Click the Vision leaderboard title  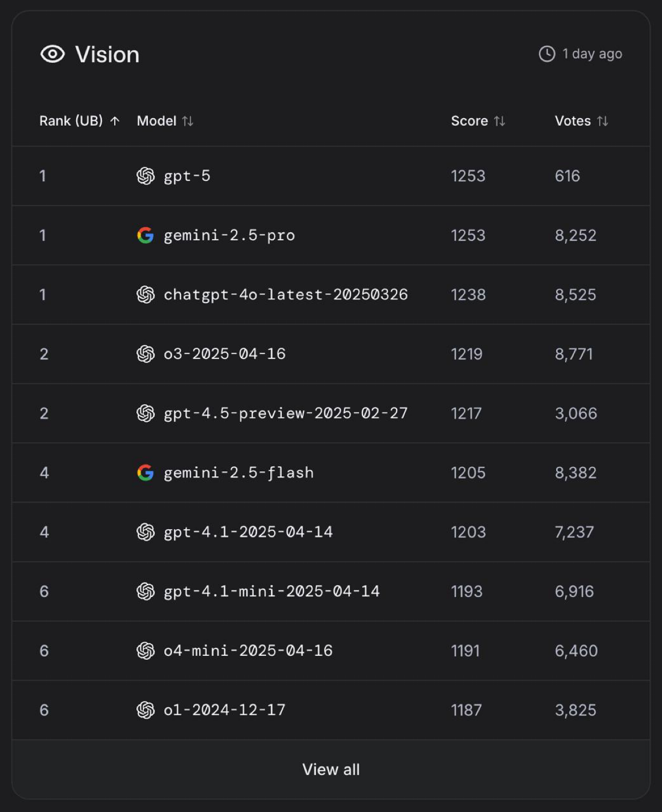tap(107, 55)
